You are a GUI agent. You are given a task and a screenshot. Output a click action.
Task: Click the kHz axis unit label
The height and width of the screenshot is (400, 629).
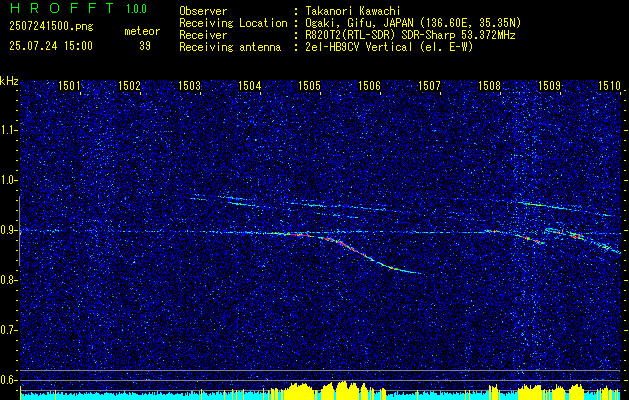click(9, 81)
